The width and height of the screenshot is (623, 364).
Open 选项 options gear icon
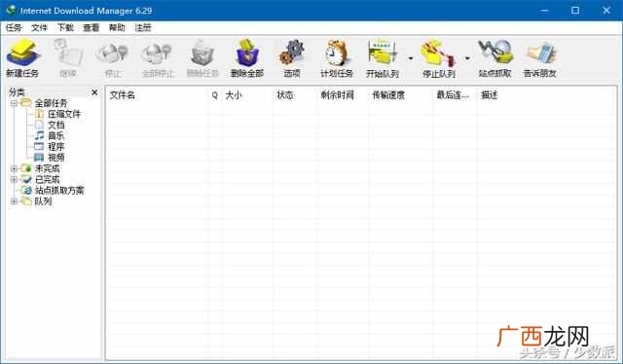tap(292, 58)
